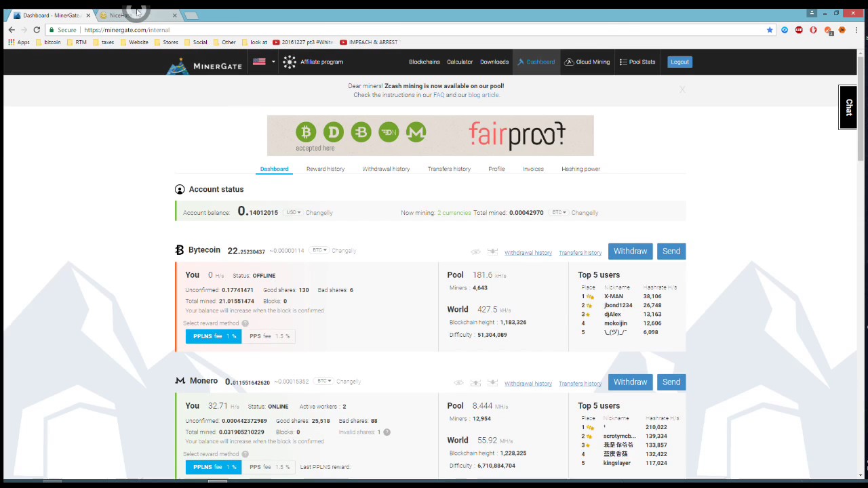
Task: Switch to the Reward history tab
Action: [x=325, y=169]
